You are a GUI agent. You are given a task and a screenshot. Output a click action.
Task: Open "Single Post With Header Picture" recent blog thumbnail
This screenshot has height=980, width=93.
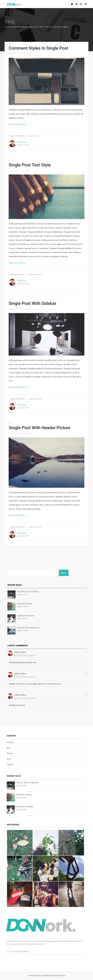[x=11, y=630]
